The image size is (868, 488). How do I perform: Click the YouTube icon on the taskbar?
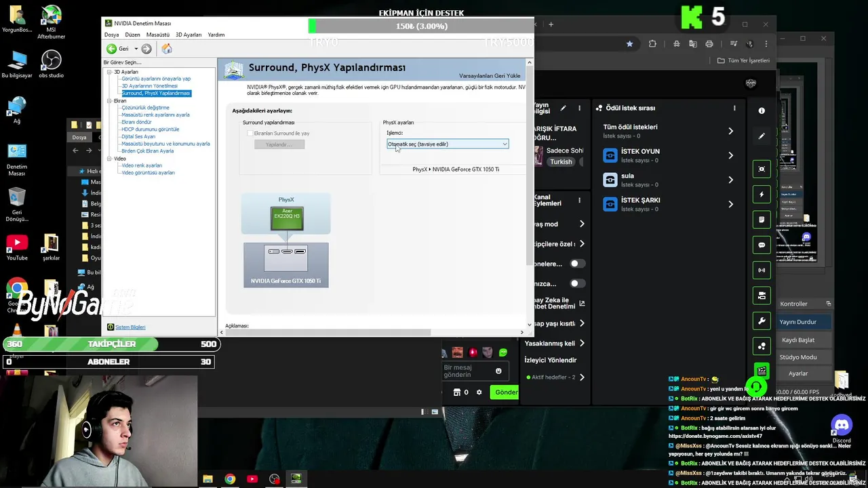click(252, 479)
